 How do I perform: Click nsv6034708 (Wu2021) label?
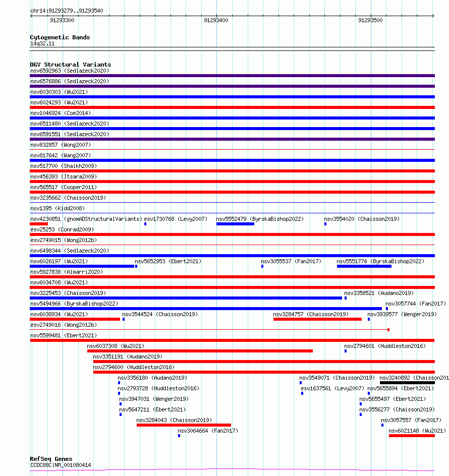pos(59,282)
